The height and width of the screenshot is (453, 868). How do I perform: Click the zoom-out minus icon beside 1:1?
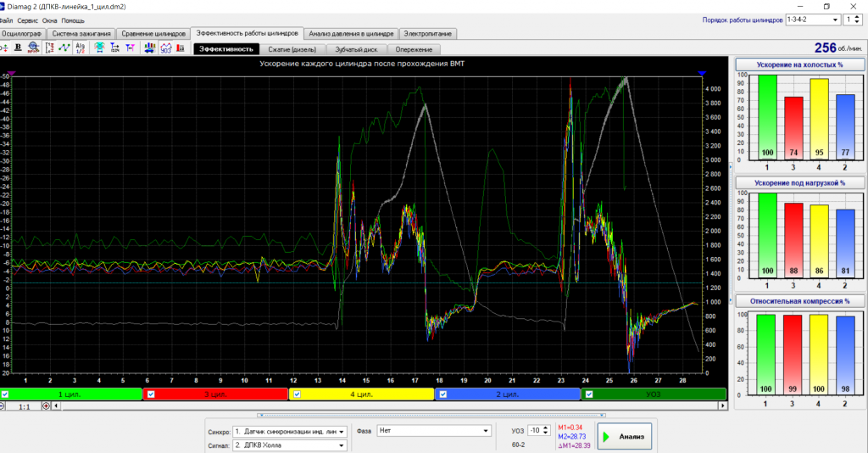tap(3, 406)
